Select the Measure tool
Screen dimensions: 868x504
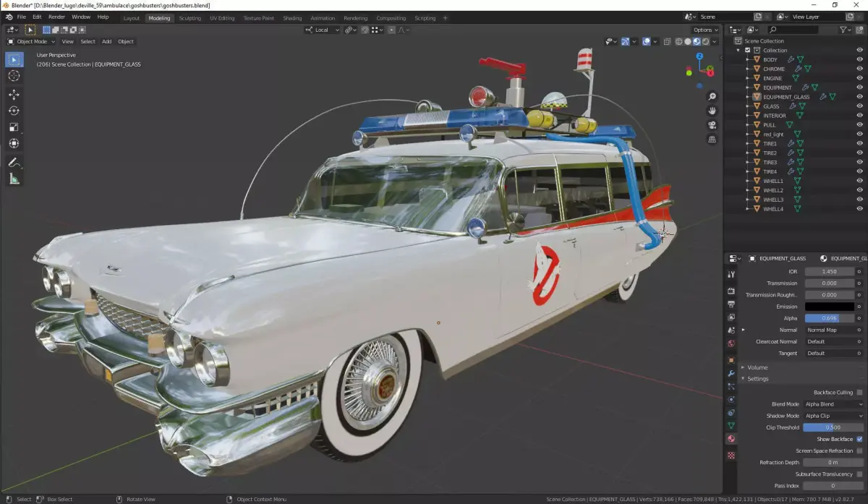coord(14,179)
